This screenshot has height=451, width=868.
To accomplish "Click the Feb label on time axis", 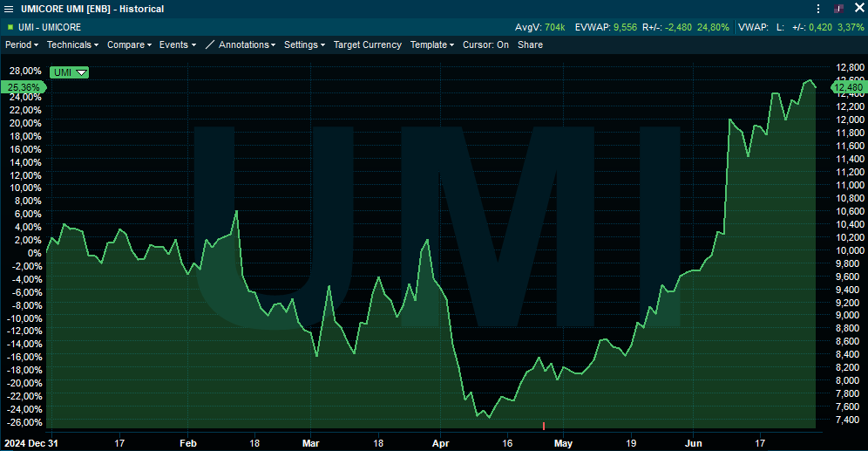I will (188, 443).
